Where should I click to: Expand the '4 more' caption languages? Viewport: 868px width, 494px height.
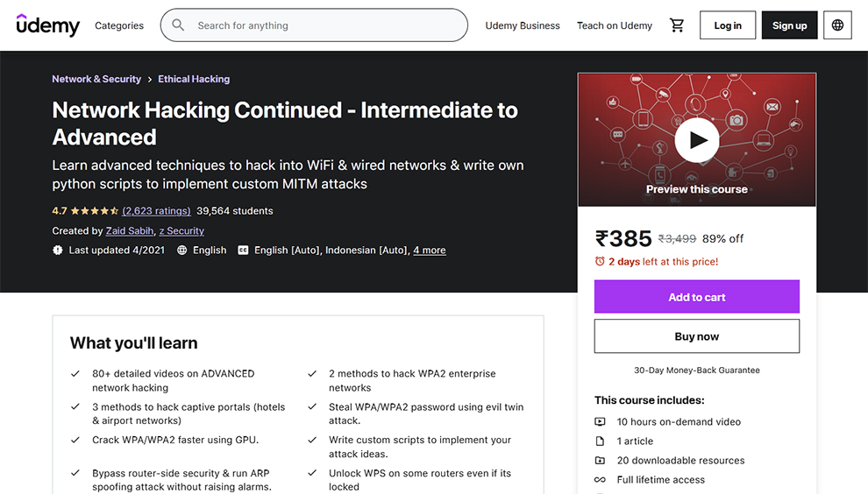pyautogui.click(x=430, y=251)
